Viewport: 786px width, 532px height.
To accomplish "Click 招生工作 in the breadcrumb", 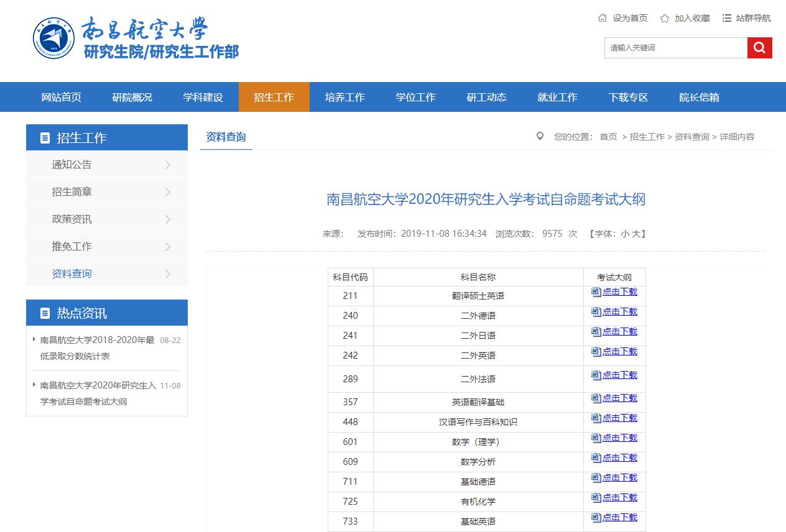I will point(647,137).
